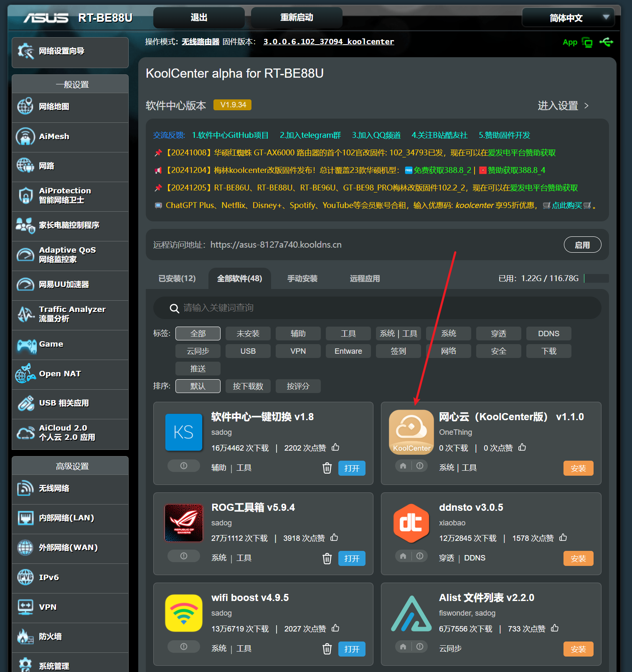Open Adaptive QoS 网络监控家
The image size is (632, 672).
pyautogui.click(x=70, y=255)
